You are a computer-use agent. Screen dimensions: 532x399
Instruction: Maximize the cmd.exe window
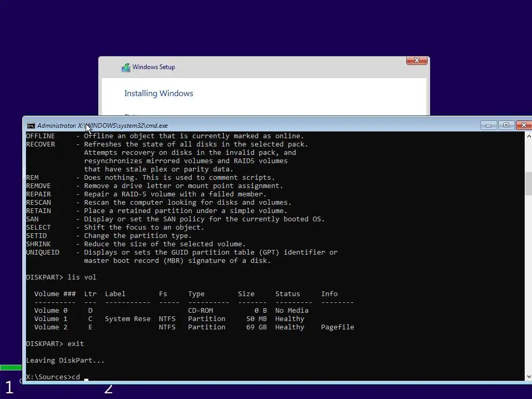point(506,126)
